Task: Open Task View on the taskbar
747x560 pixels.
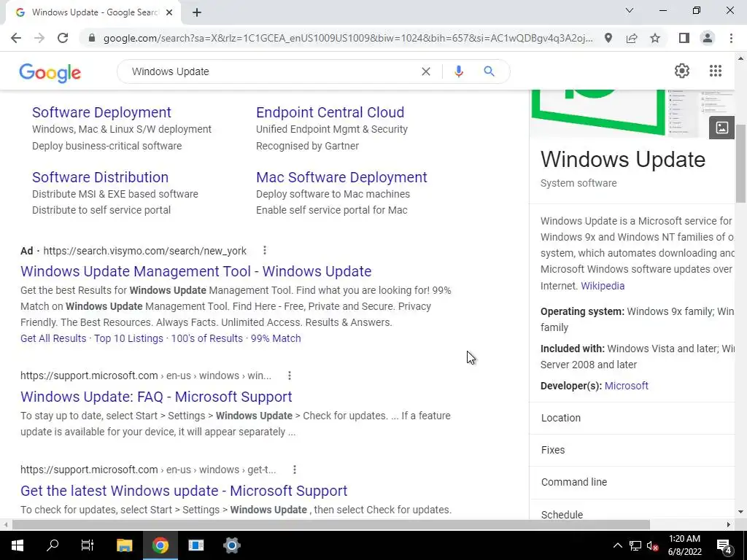Action: coord(88,545)
